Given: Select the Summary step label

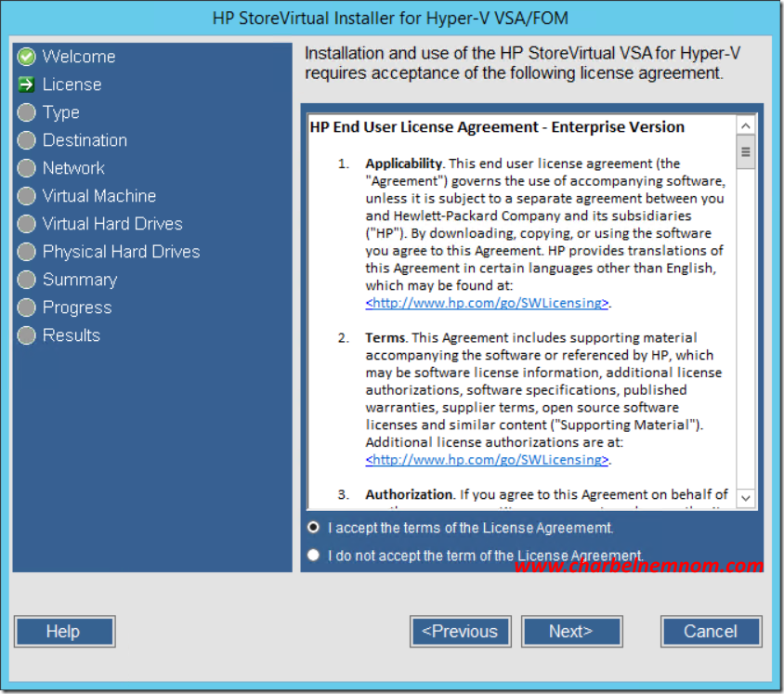Looking at the screenshot, I should coord(80,280).
